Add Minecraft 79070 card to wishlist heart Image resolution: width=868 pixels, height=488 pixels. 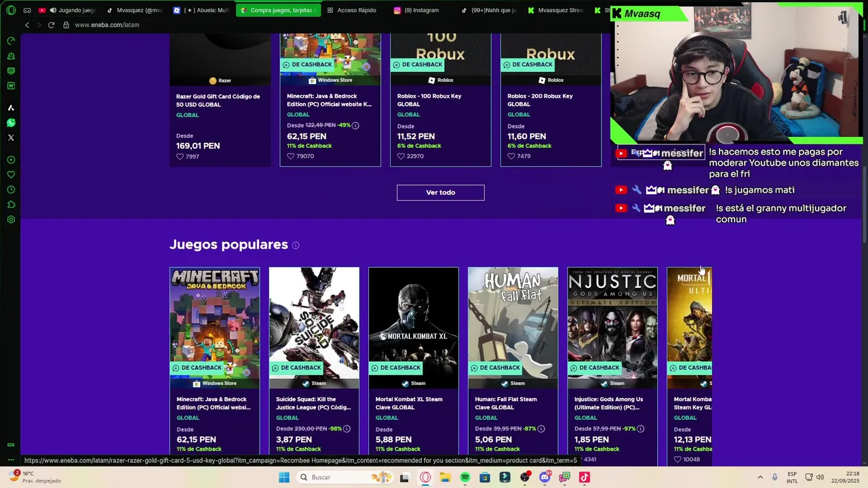pos(290,157)
